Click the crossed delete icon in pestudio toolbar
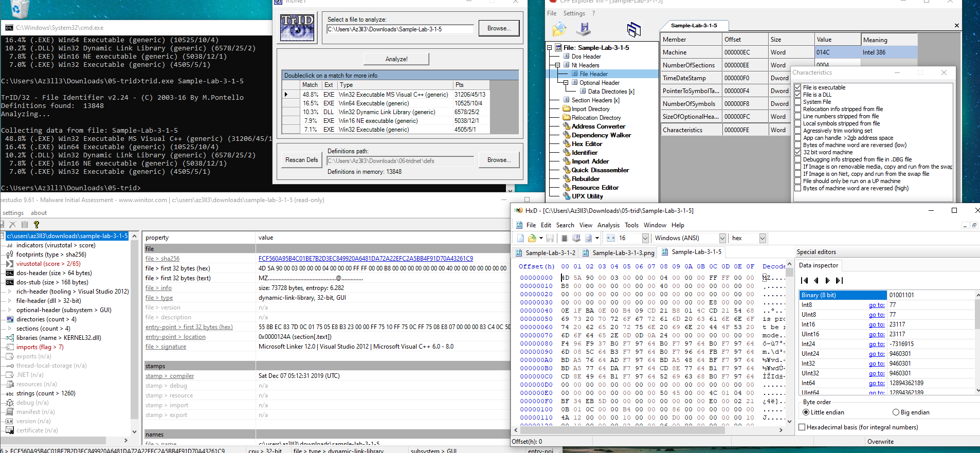980x453 pixels. [x=13, y=225]
